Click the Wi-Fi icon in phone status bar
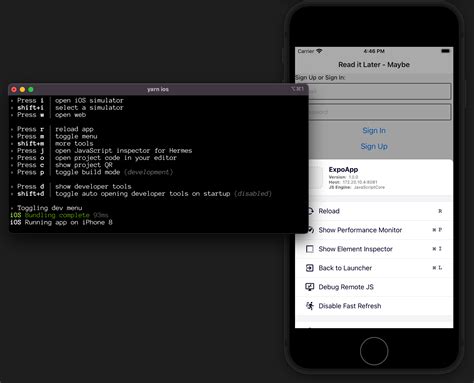 (319, 51)
